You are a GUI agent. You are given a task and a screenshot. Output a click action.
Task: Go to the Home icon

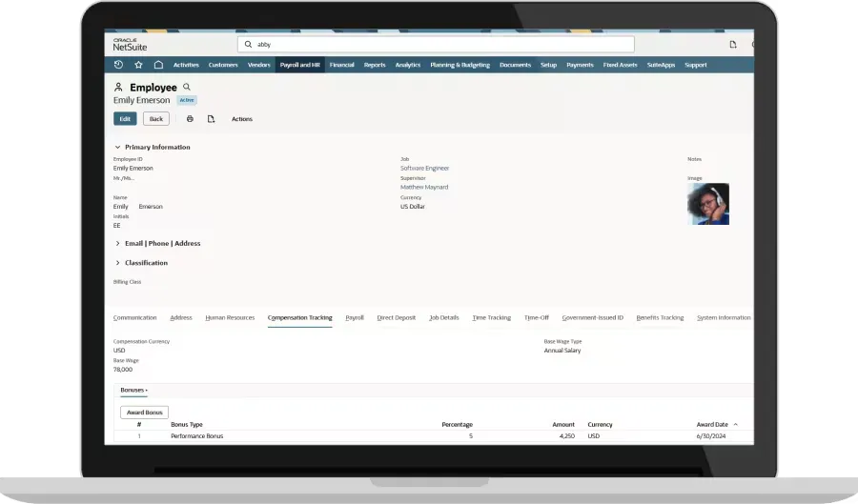pyautogui.click(x=158, y=65)
